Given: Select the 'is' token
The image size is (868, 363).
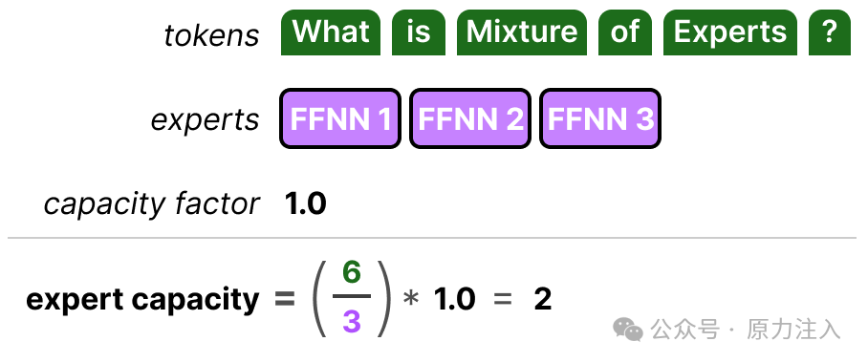Looking at the screenshot, I should coord(419,32).
